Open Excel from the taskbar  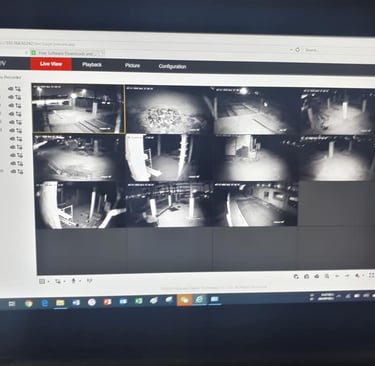point(138,301)
